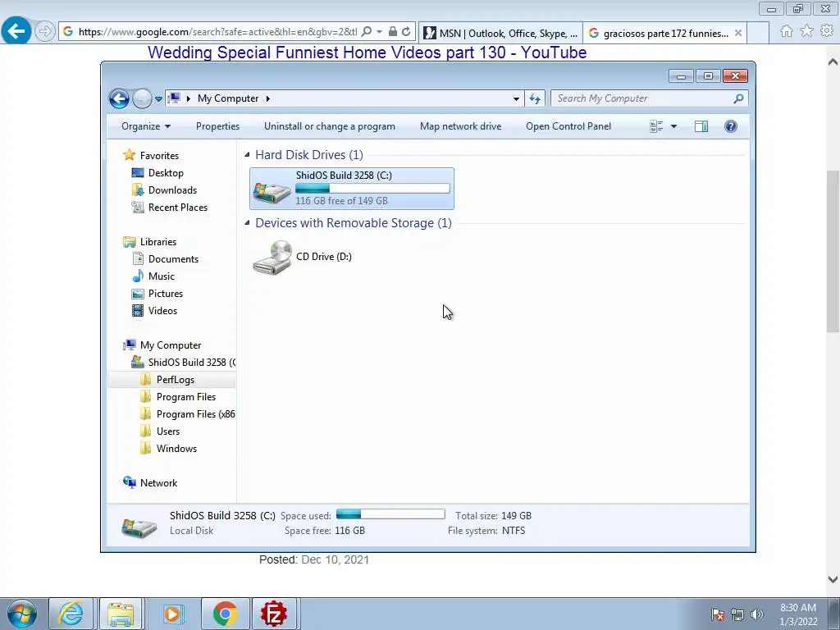Open the Windows folder
The image size is (840, 630).
coord(176,449)
